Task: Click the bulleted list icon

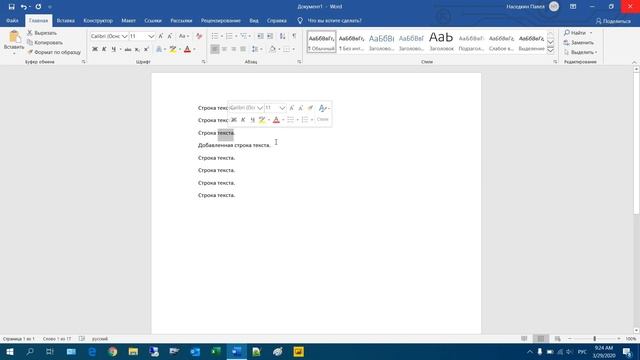Action: (x=215, y=36)
